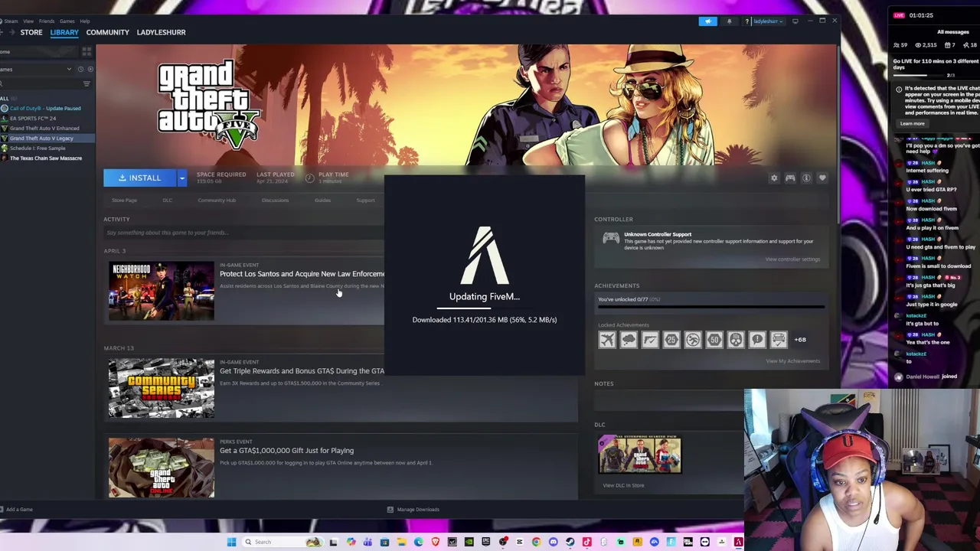The width and height of the screenshot is (980, 551).
Task: Open the Games menu
Action: click(67, 21)
